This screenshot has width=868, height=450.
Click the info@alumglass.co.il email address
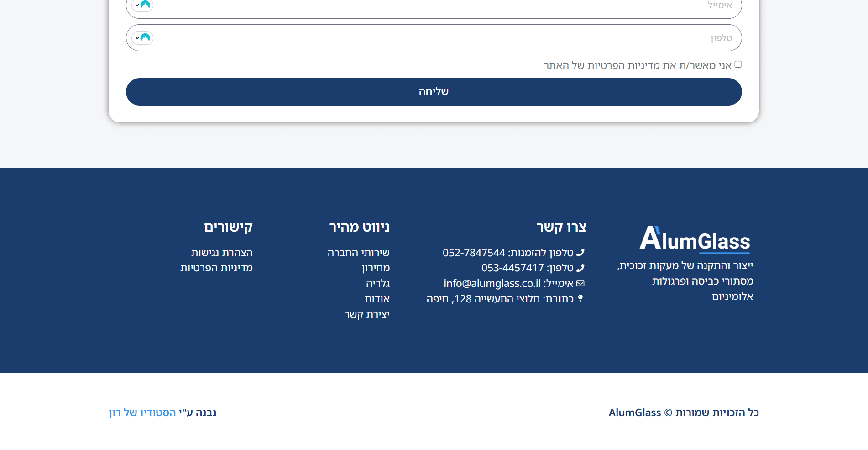pos(492,283)
